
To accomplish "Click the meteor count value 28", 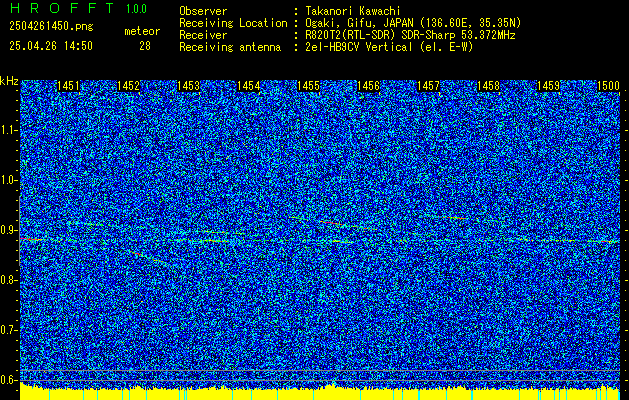I will coord(145,46).
